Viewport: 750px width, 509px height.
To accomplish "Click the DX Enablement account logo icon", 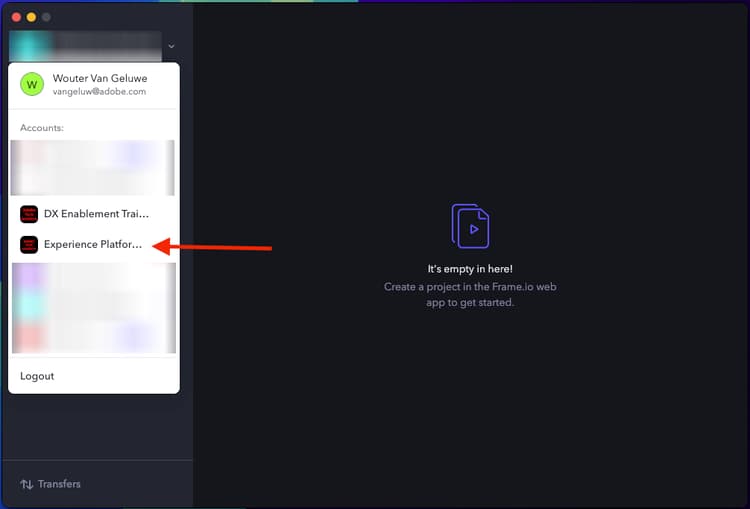I will pyautogui.click(x=29, y=214).
